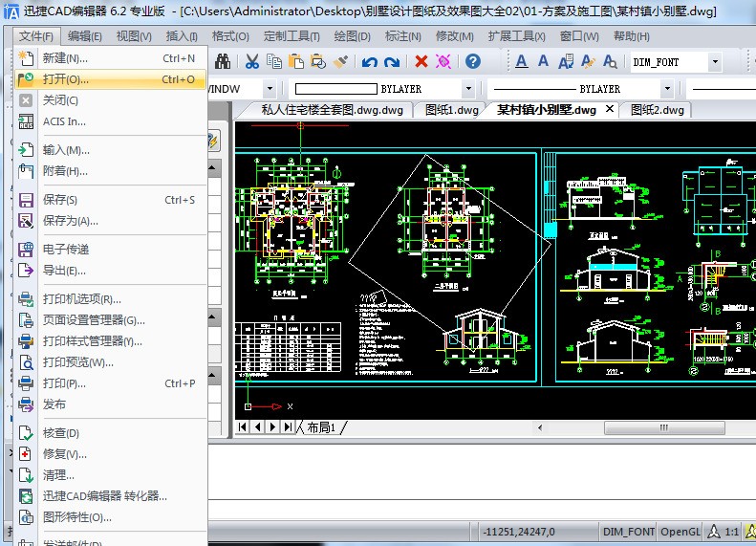
Task: Click the DIM_FONT status bar entry
Action: coord(628,532)
